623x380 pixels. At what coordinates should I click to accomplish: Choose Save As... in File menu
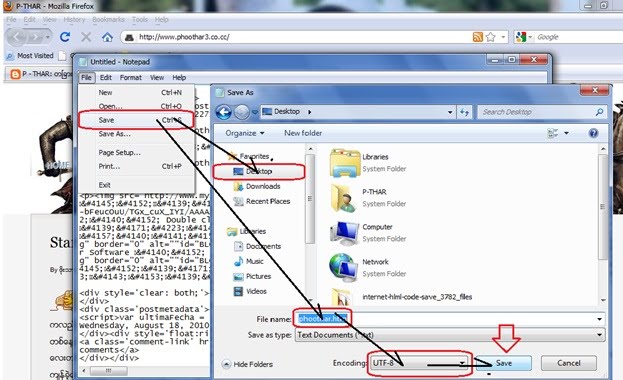(136, 134)
